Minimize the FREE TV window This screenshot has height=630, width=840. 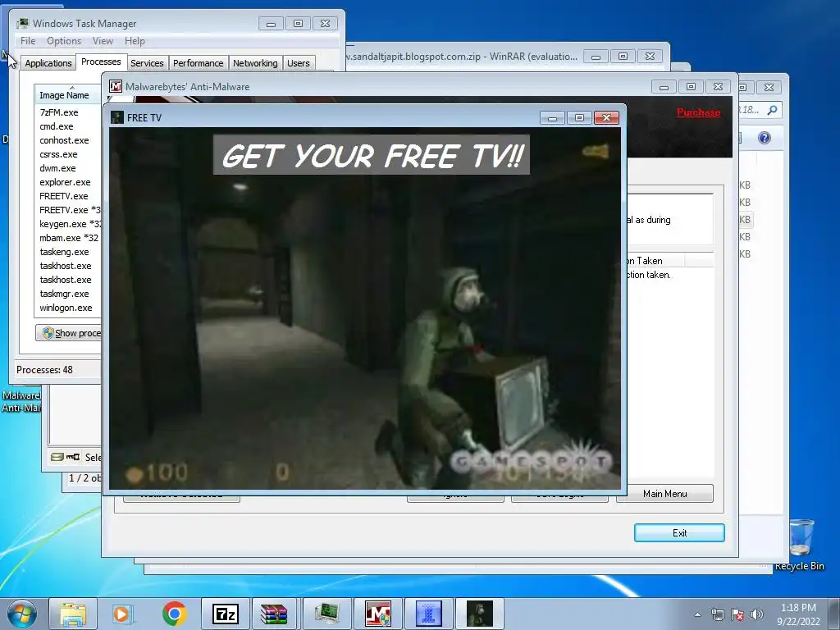tap(552, 117)
